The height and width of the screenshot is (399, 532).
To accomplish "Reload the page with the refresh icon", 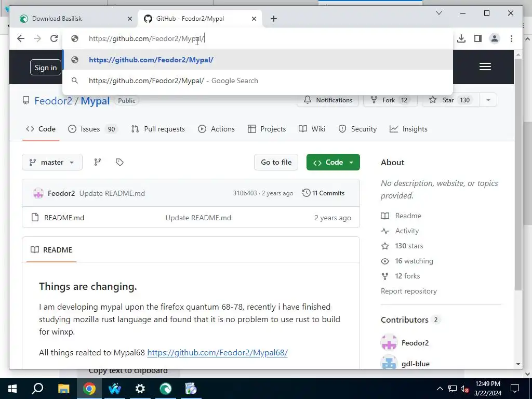I will tap(54, 38).
